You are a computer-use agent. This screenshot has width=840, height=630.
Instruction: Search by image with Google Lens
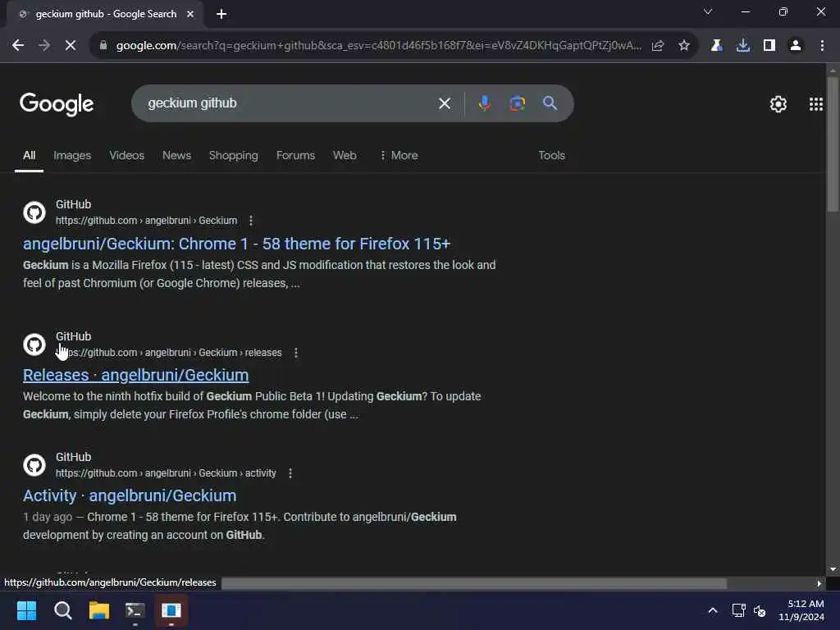pos(517,103)
